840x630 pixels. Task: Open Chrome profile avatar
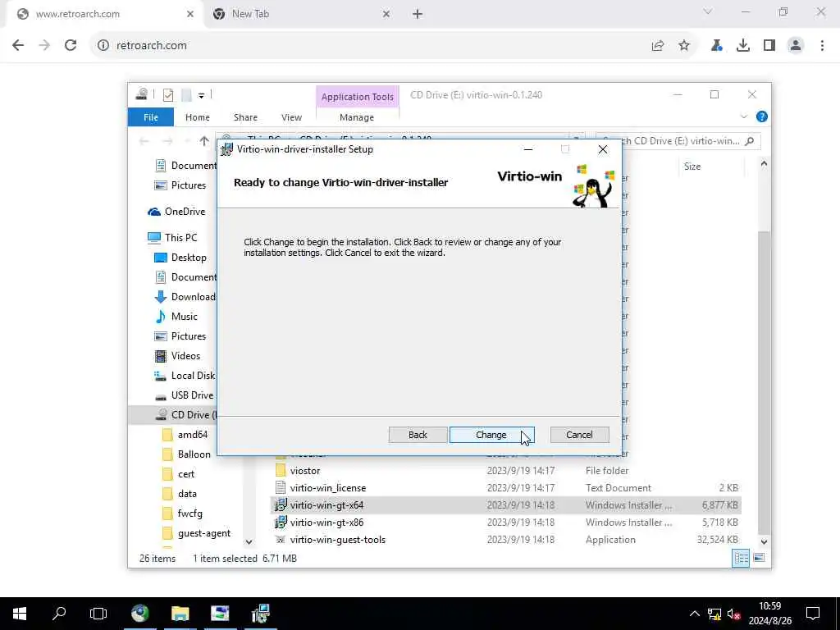coord(796,46)
